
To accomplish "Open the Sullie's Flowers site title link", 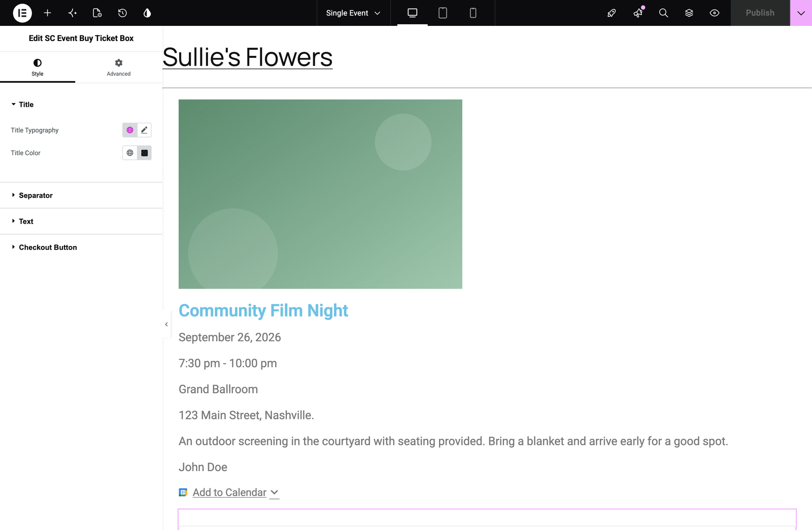I will (x=248, y=57).
